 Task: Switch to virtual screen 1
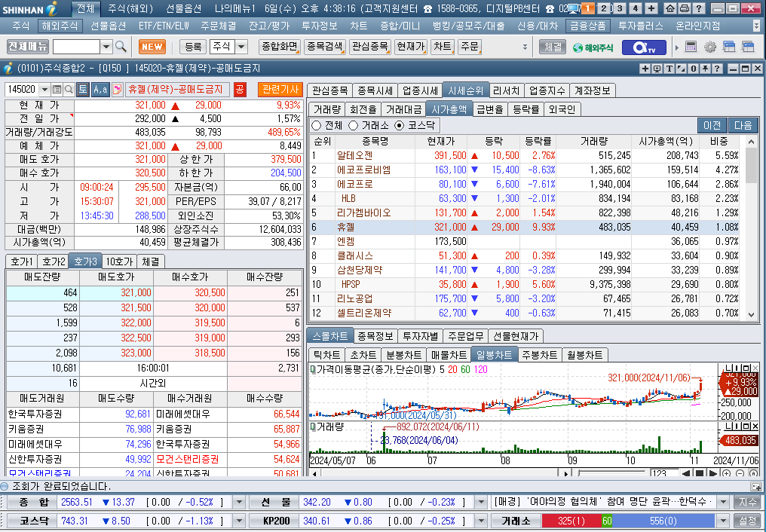click(587, 8)
